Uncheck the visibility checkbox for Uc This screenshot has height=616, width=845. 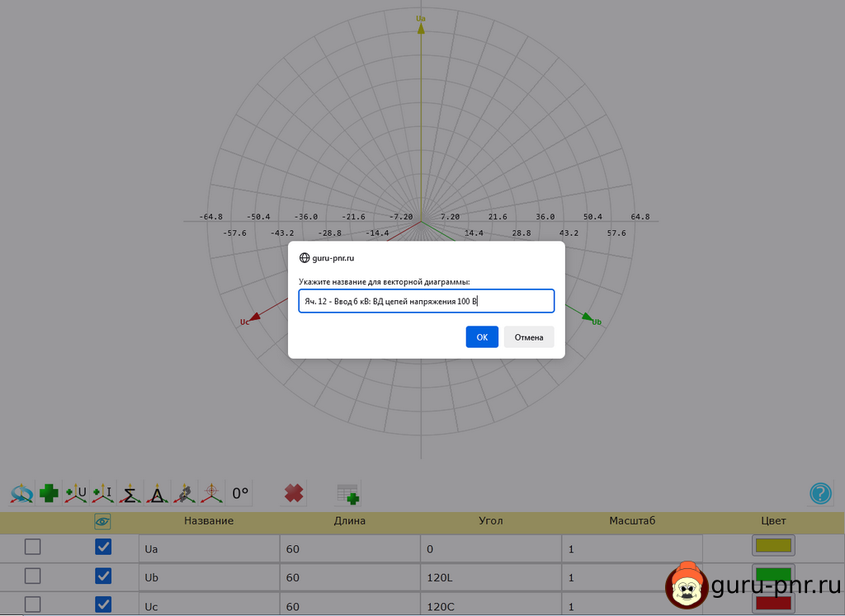tap(103, 604)
